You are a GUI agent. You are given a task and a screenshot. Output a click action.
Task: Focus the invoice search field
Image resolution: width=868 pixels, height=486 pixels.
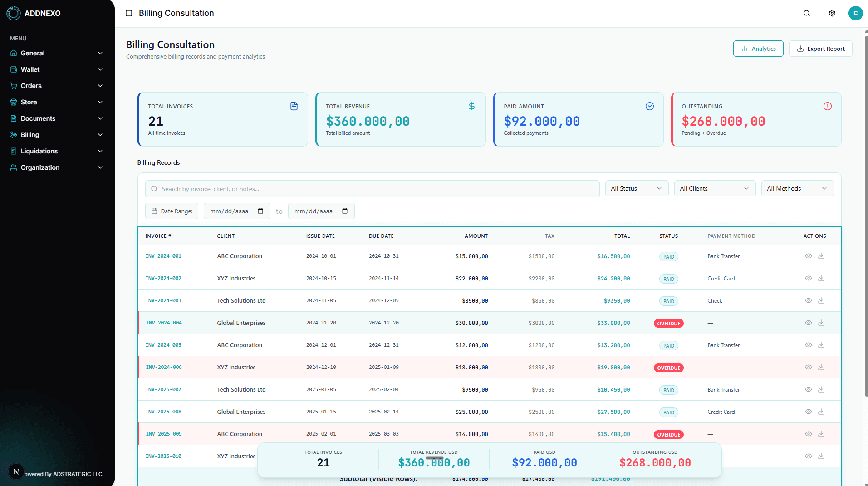pyautogui.click(x=372, y=189)
